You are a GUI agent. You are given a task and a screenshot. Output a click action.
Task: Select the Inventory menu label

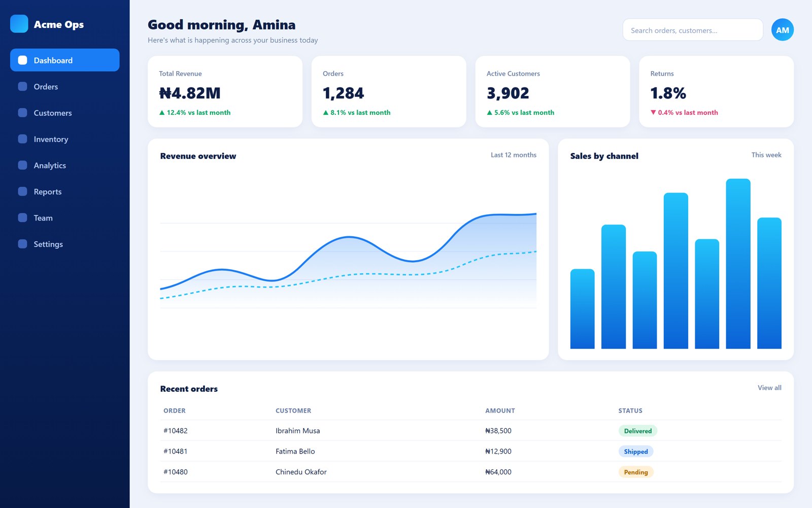(x=51, y=139)
